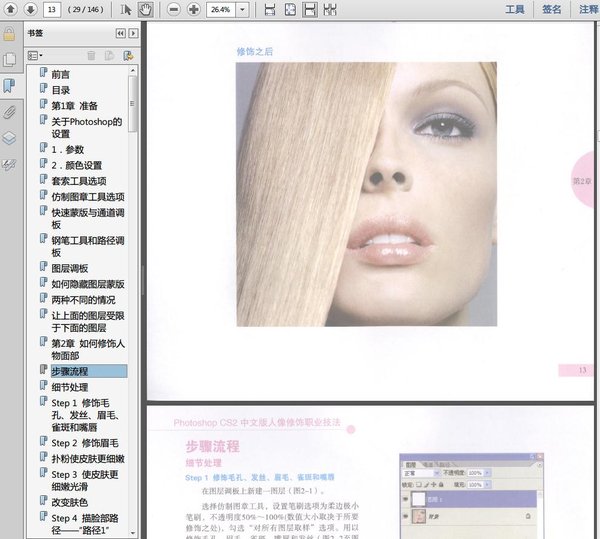Zoom in with the plus button
Image resolution: width=600 pixels, height=539 pixels.
click(x=194, y=9)
